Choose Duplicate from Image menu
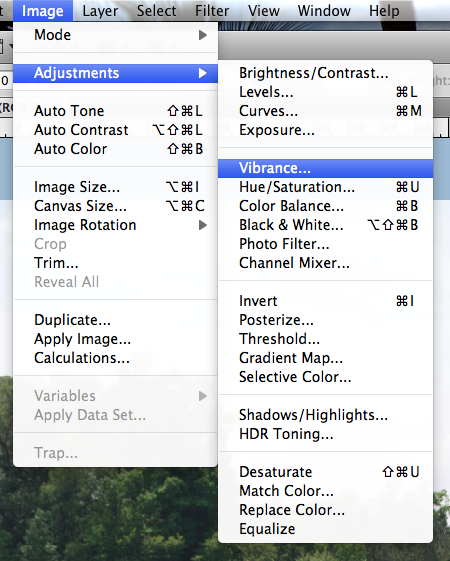Image resolution: width=450 pixels, height=561 pixels. click(115, 320)
